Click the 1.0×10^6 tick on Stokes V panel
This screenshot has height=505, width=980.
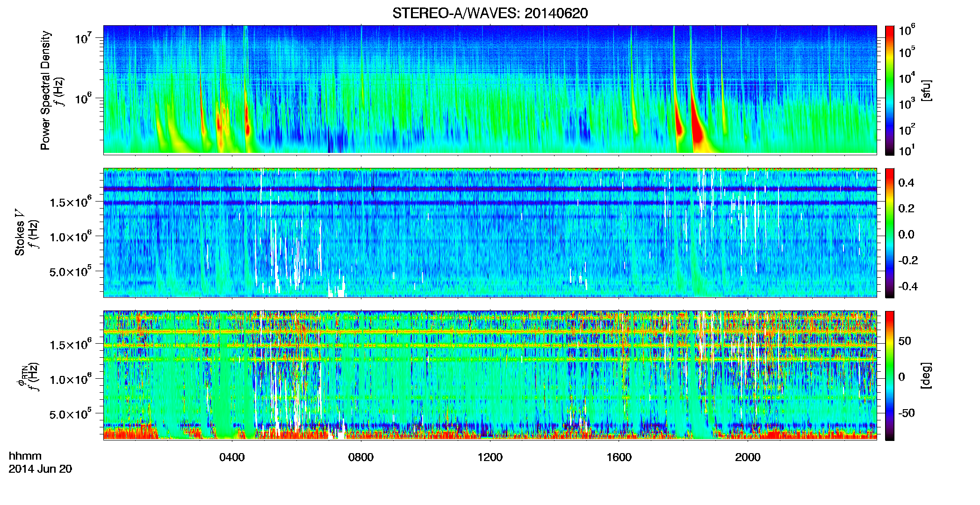(71, 237)
